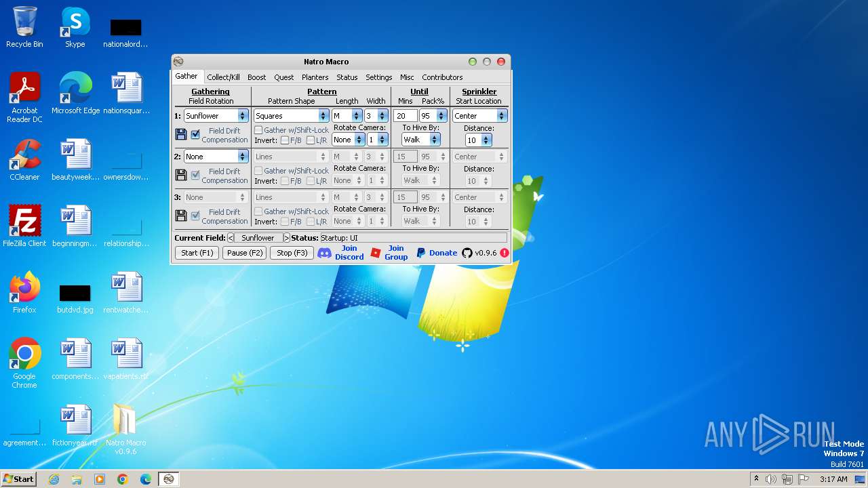Click the PayPal logo icon
Viewport: 868px width, 488px height.
click(x=421, y=253)
